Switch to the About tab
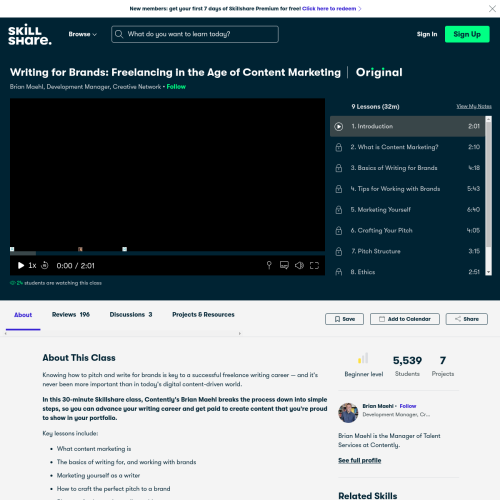This screenshot has width=500, height=500. [x=23, y=315]
